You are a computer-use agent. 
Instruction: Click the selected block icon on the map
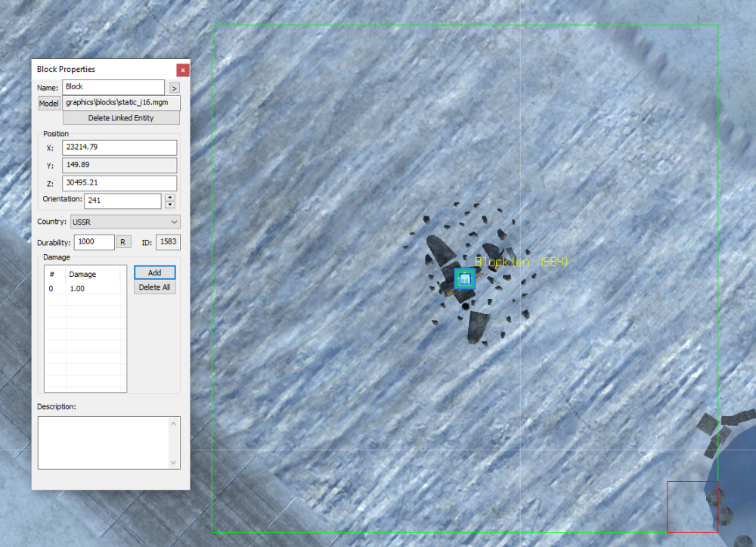[465, 278]
